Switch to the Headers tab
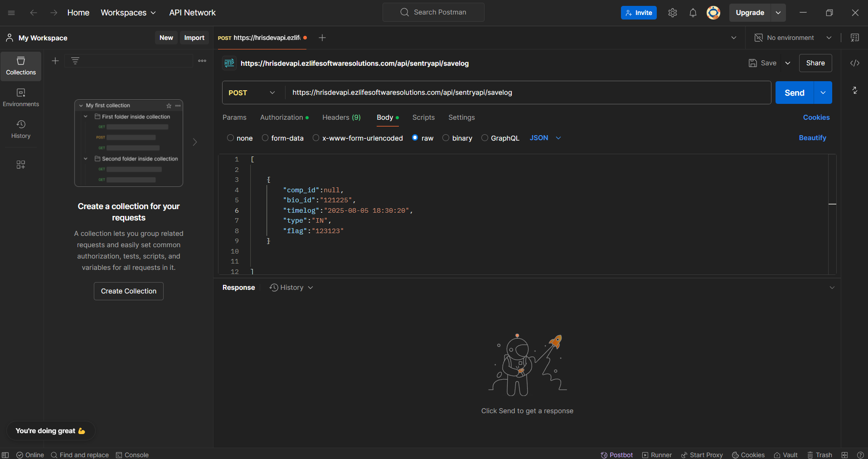The height and width of the screenshot is (459, 868). (x=341, y=117)
